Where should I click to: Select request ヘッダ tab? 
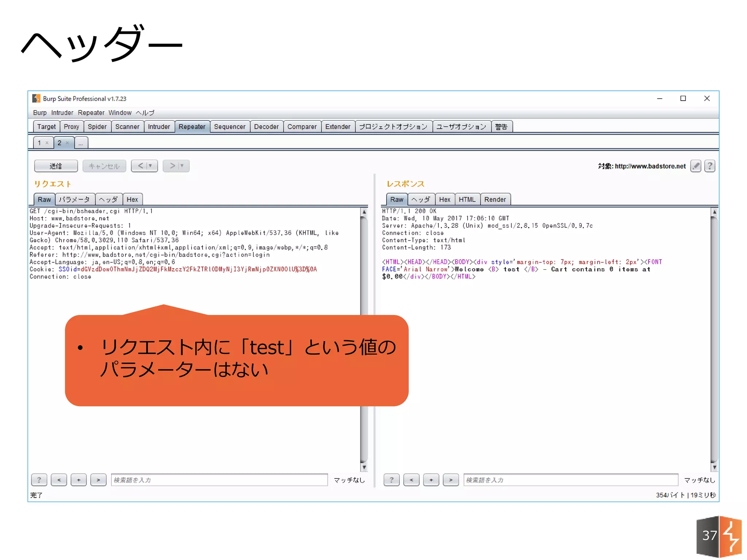[109, 199]
